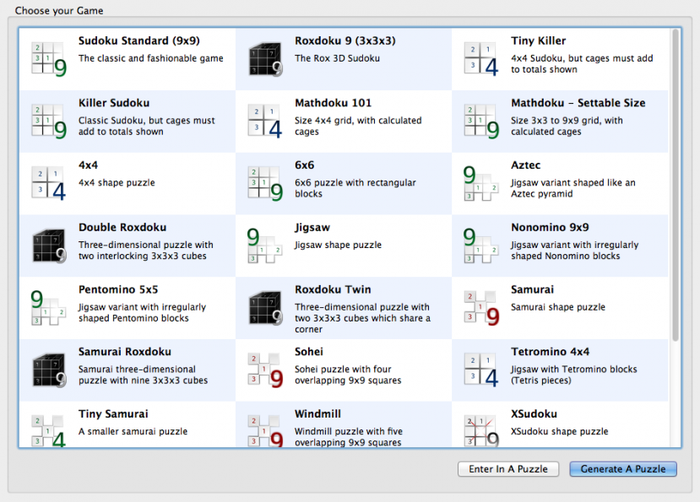Screen dimensions: 700x502
Task: Select the Killer Sudoku icon
Action: (x=48, y=121)
